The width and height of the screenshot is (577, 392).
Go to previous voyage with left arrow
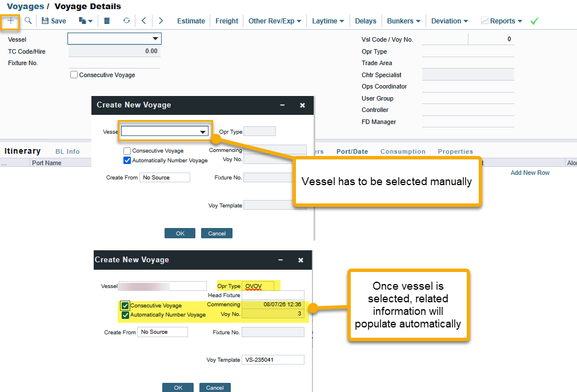[143, 21]
